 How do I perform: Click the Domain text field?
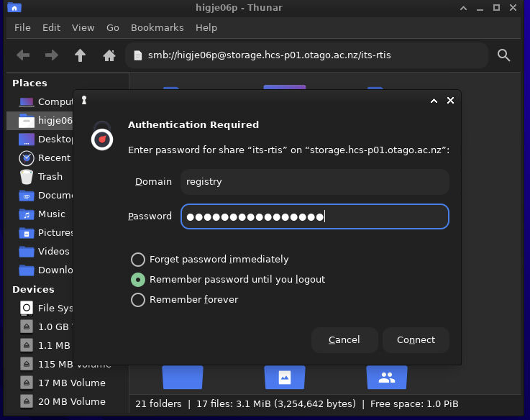coord(314,182)
